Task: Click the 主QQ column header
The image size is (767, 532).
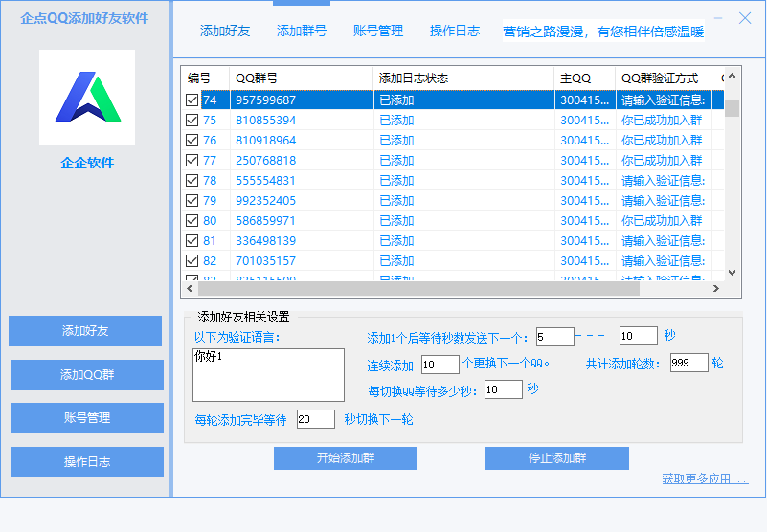Action: point(584,78)
